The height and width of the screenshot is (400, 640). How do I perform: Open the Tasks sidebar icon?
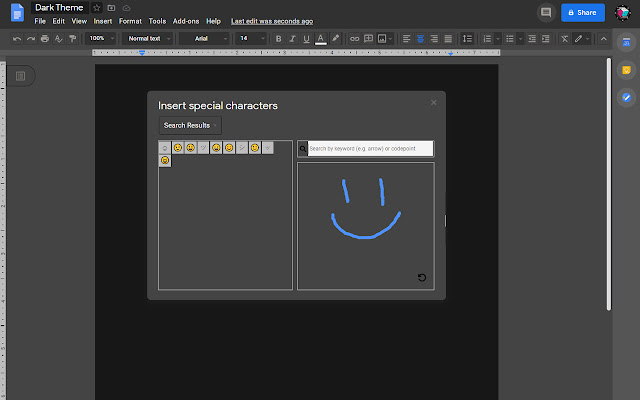626,97
